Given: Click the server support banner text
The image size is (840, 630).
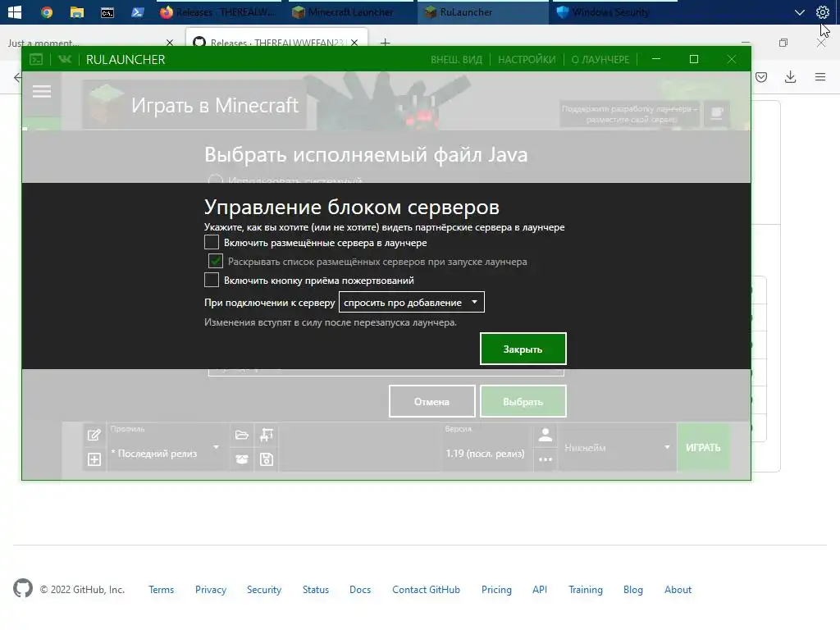Looking at the screenshot, I should click(x=629, y=113).
